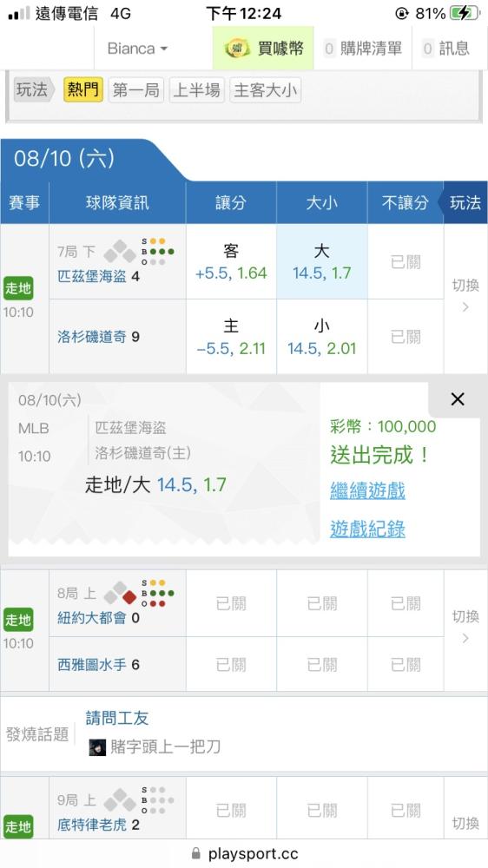Open 匹茲堡海盜 team link

tap(92, 276)
